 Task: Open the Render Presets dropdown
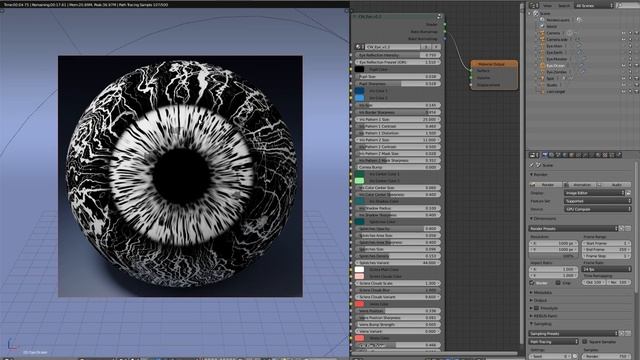click(573, 228)
